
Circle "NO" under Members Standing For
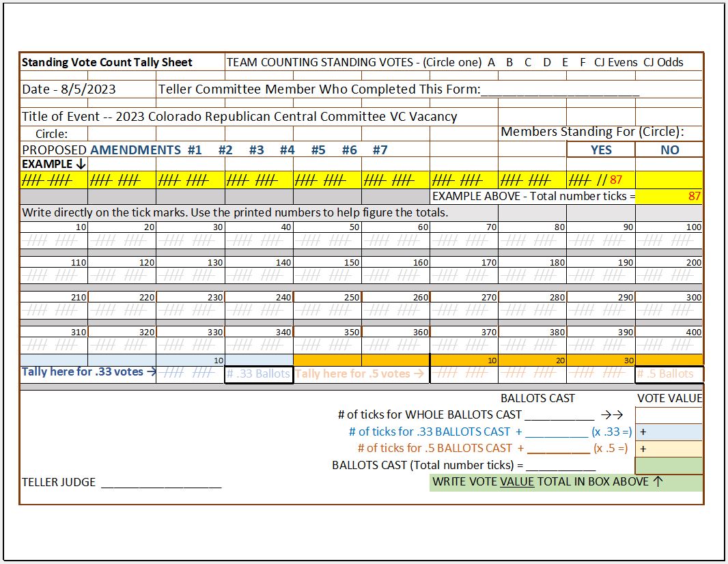click(669, 149)
